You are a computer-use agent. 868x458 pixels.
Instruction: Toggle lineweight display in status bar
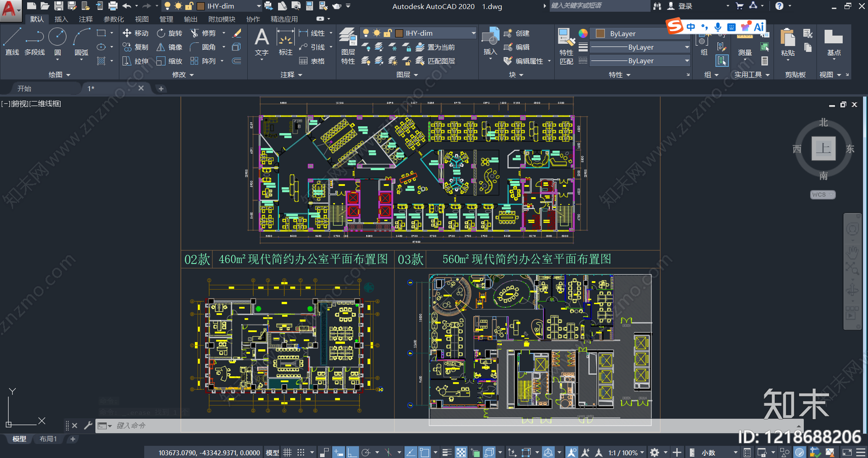point(447,453)
